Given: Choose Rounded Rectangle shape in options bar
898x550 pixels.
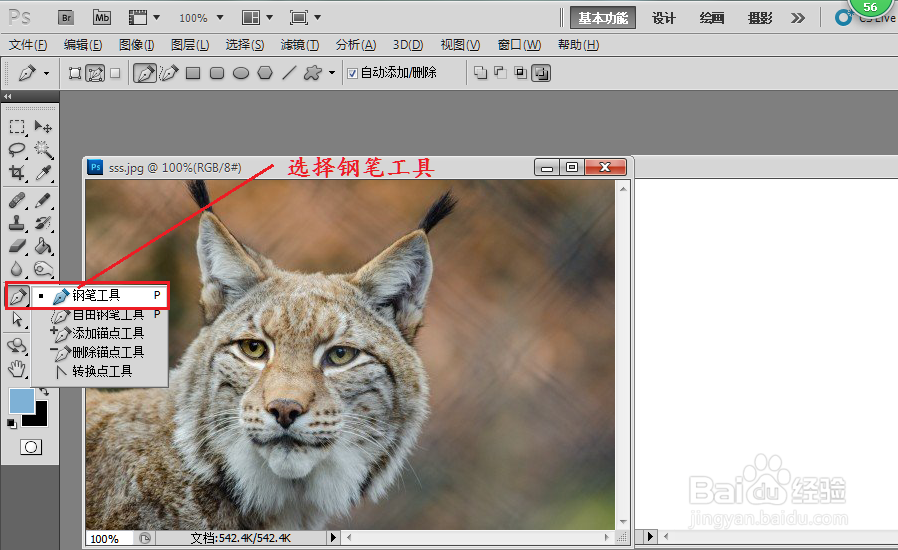Looking at the screenshot, I should click(x=217, y=73).
